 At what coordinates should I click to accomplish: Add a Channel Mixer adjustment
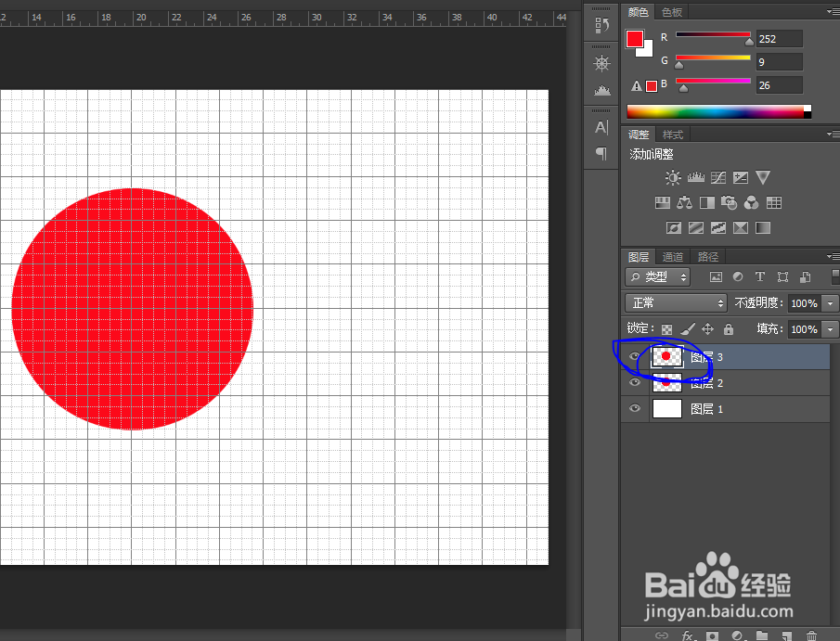click(752, 202)
